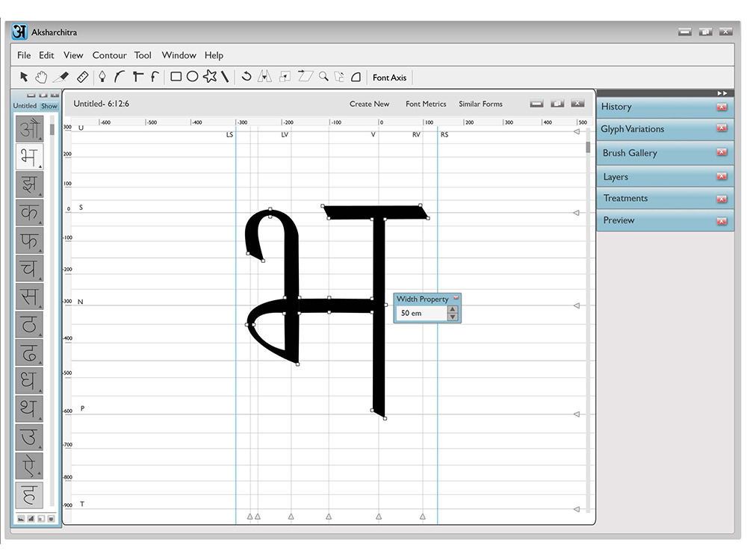
Task: Pick the ruler measure tool
Action: [x=82, y=77]
